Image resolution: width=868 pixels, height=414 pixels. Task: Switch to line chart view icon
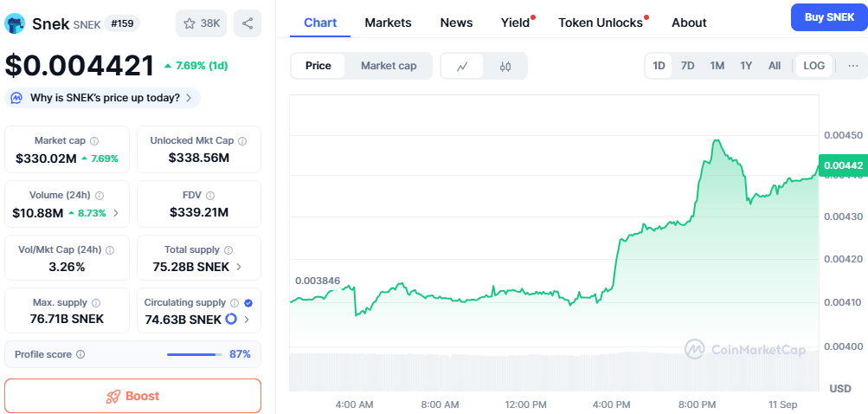point(462,66)
